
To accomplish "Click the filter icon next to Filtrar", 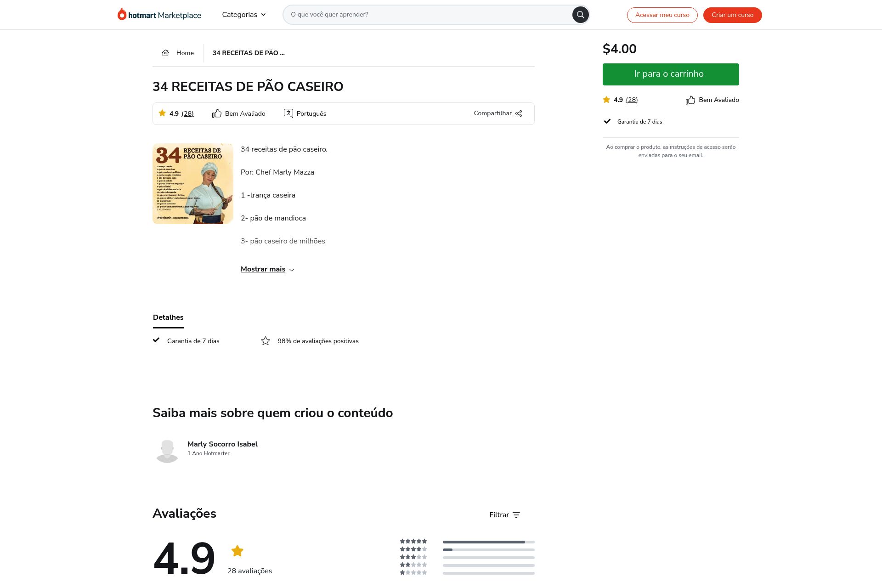I will [x=516, y=515].
